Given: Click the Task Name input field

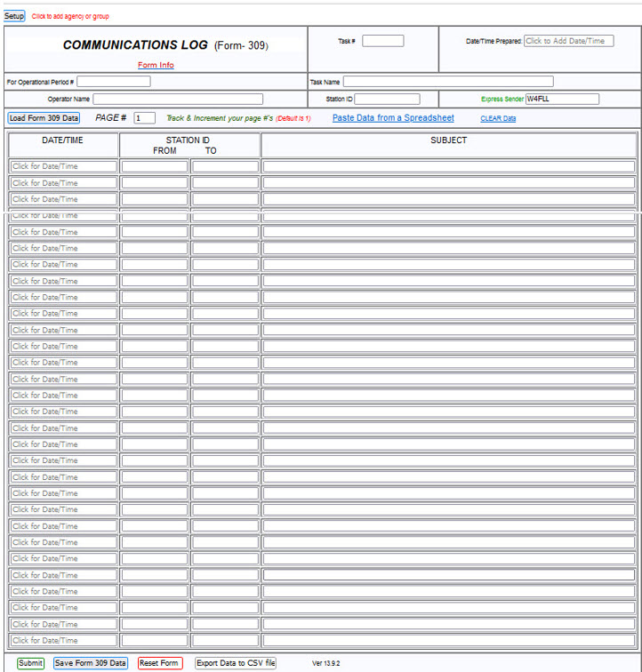Looking at the screenshot, I should point(447,82).
